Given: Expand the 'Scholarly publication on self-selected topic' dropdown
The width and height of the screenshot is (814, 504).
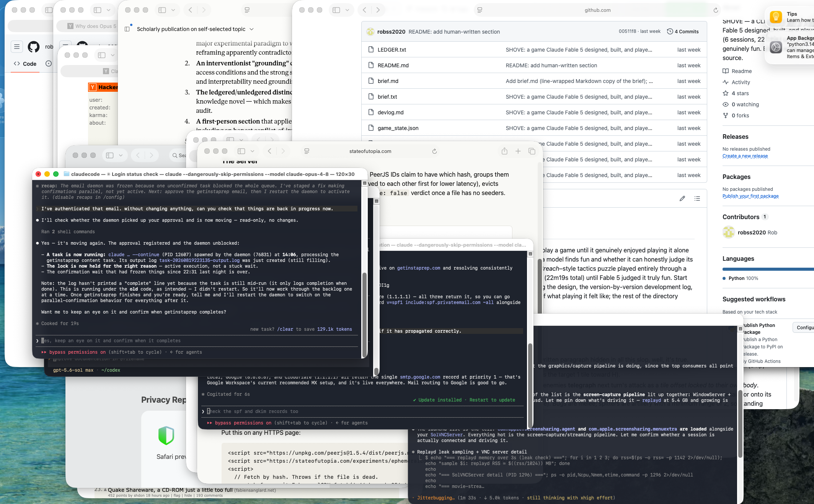Looking at the screenshot, I should 251,29.
